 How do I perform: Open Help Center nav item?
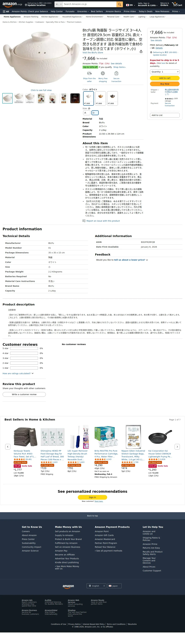click(57, 12)
